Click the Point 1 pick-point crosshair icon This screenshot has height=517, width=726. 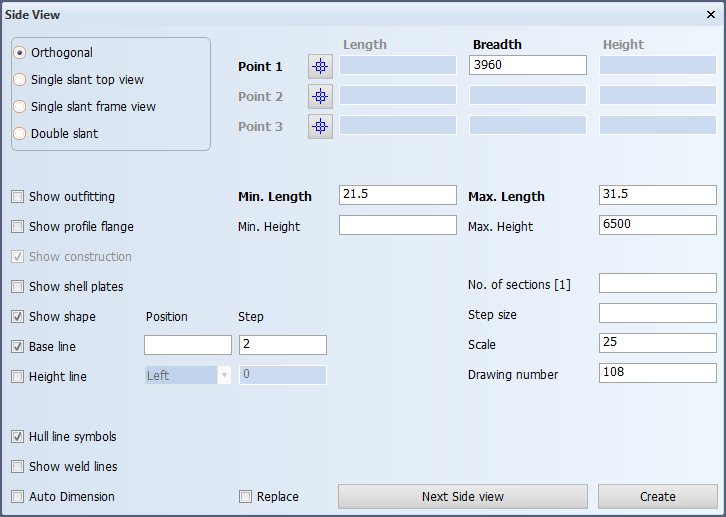[320, 66]
